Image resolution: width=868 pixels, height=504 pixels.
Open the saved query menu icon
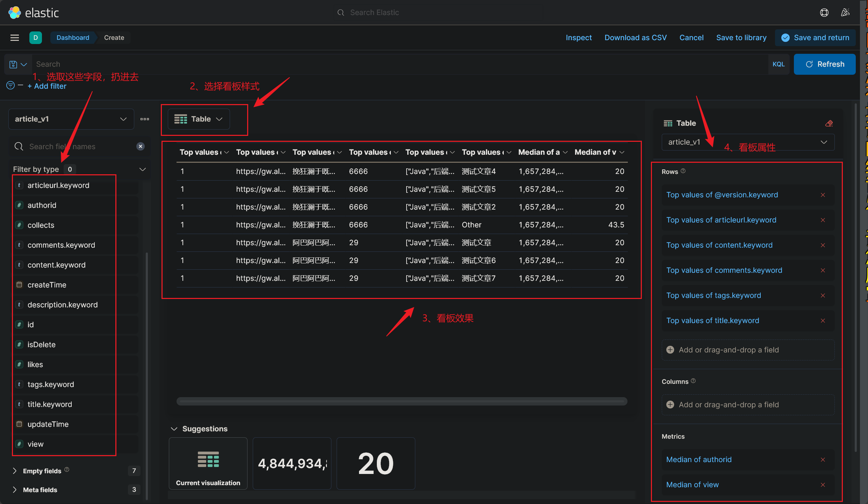(x=18, y=64)
